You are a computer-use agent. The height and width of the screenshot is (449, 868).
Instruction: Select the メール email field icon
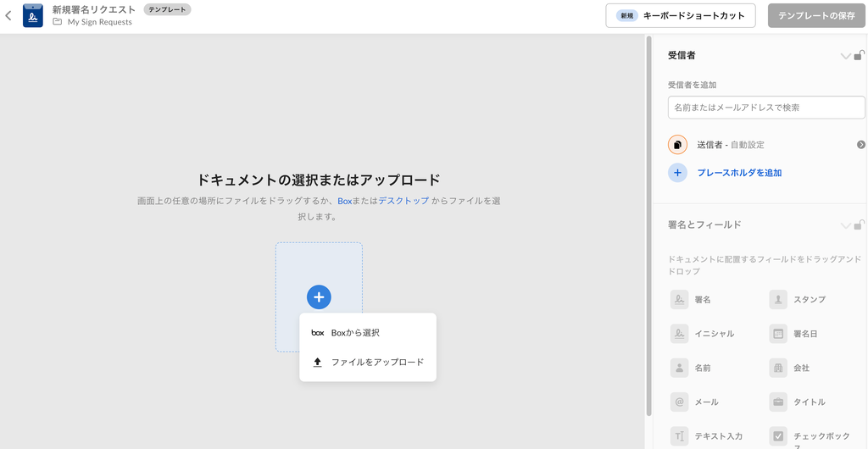coord(679,402)
